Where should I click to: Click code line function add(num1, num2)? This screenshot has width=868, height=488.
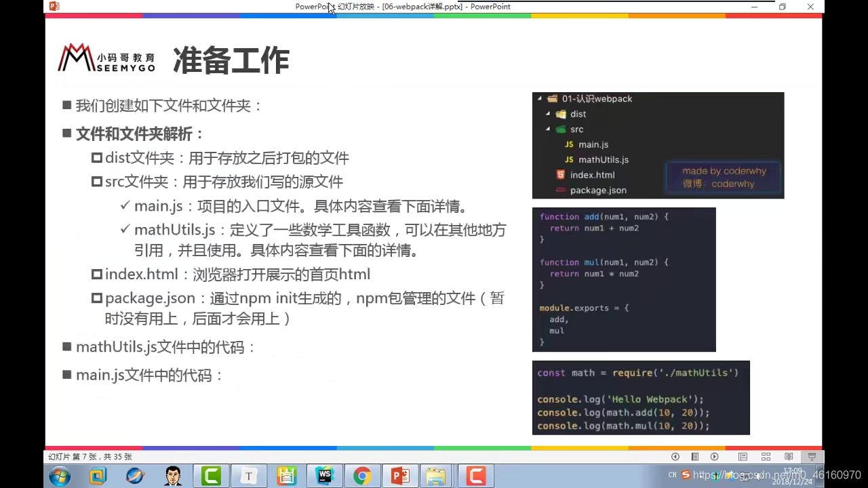tap(604, 216)
